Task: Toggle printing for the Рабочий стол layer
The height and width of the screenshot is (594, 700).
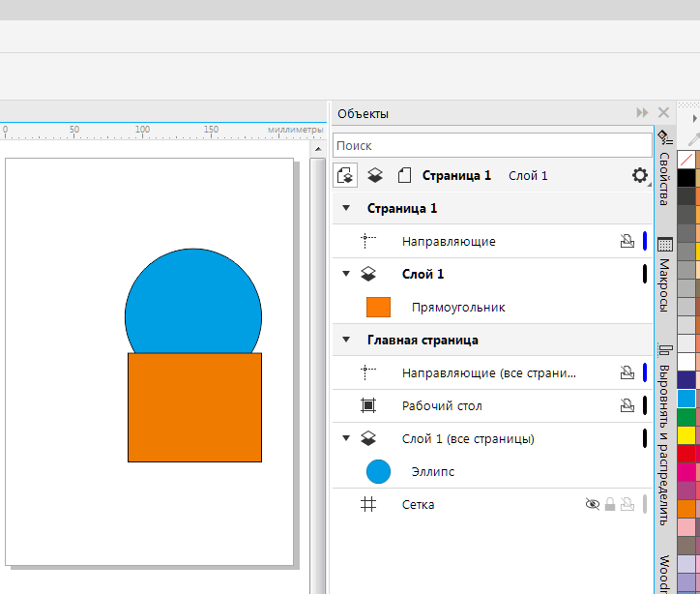Action: (x=627, y=406)
